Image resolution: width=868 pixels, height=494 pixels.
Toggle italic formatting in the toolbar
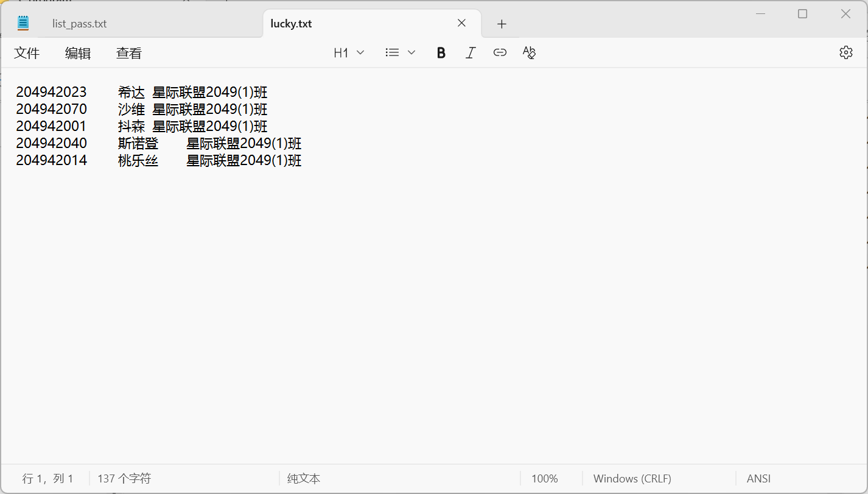coord(470,52)
